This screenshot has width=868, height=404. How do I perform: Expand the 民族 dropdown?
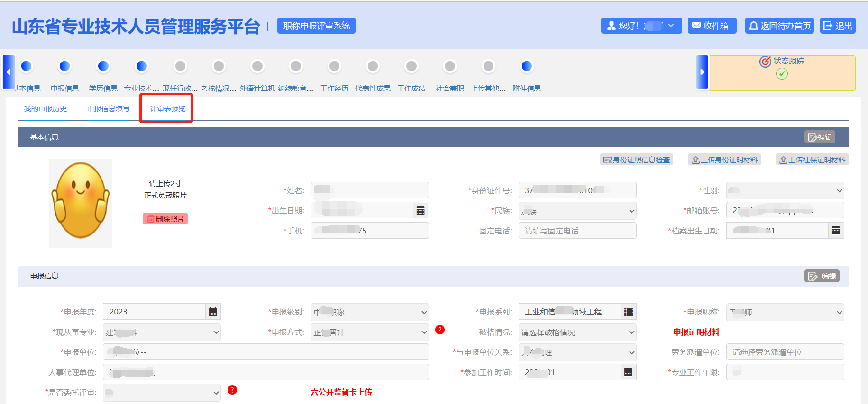point(577,211)
